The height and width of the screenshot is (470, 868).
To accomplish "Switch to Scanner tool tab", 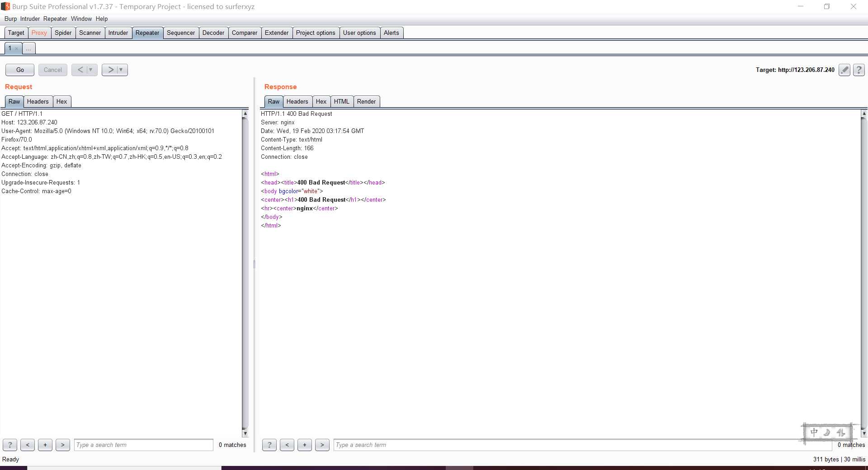I will (x=90, y=33).
